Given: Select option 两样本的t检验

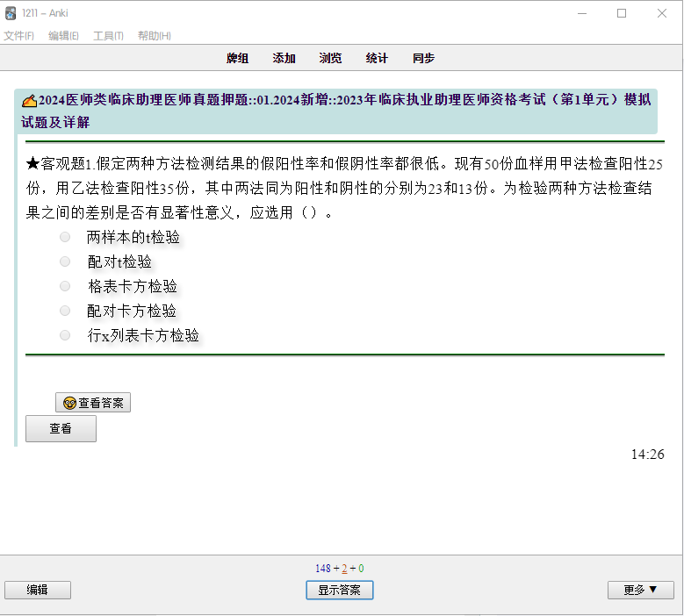Looking at the screenshot, I should pos(65,237).
